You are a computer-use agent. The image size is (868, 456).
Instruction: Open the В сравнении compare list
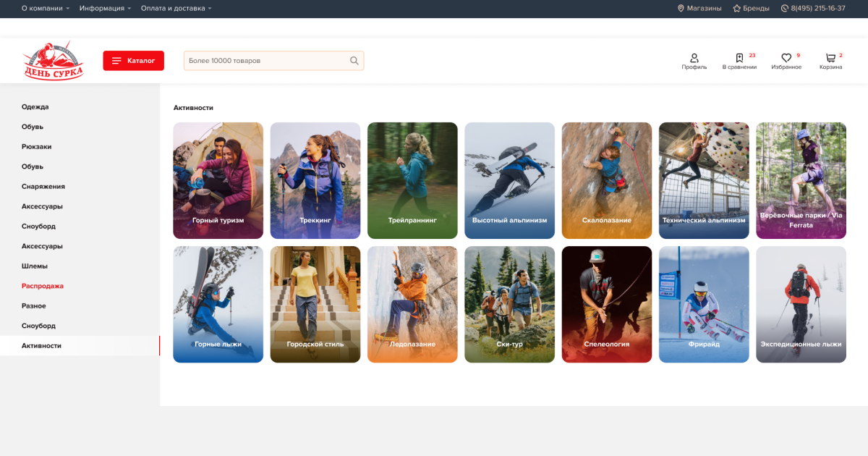tap(739, 62)
